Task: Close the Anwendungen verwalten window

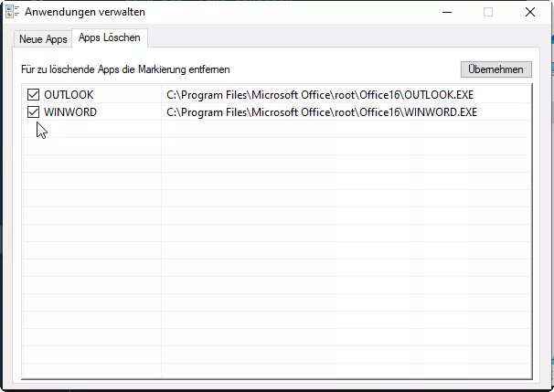Action: coord(530,12)
